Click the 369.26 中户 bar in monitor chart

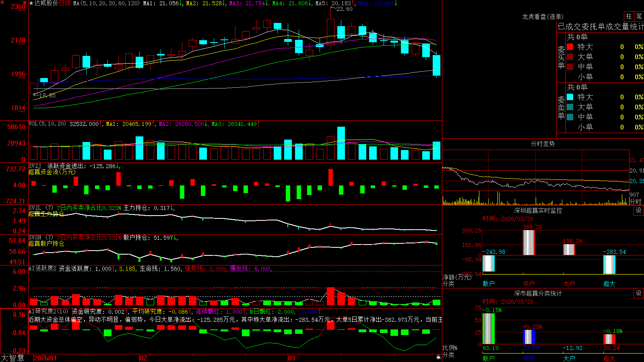pyautogui.click(x=529, y=243)
